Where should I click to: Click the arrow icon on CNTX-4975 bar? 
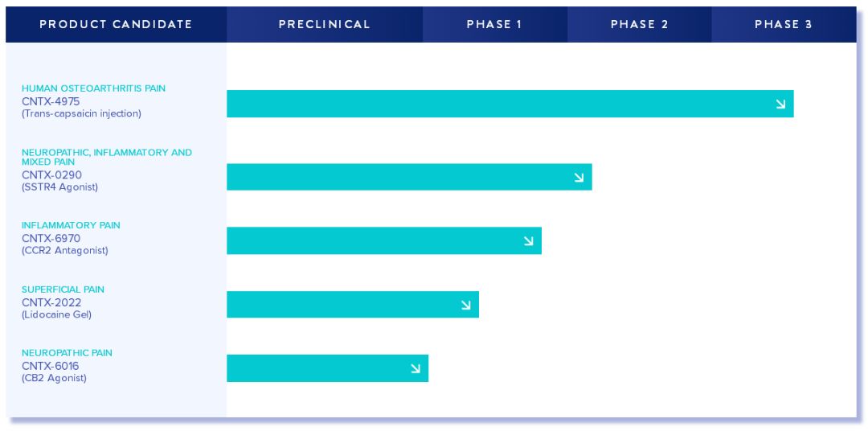[x=780, y=104]
